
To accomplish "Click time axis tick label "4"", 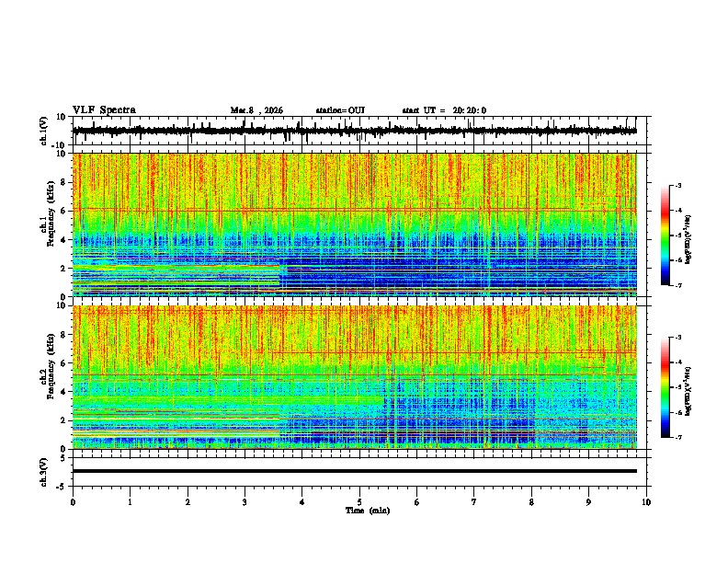I will [x=302, y=502].
